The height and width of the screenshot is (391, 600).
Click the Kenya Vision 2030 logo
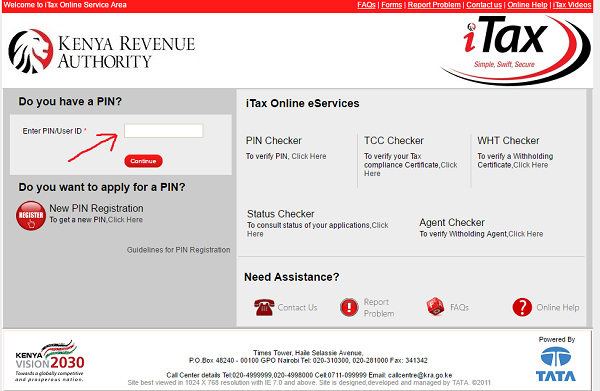(50, 361)
